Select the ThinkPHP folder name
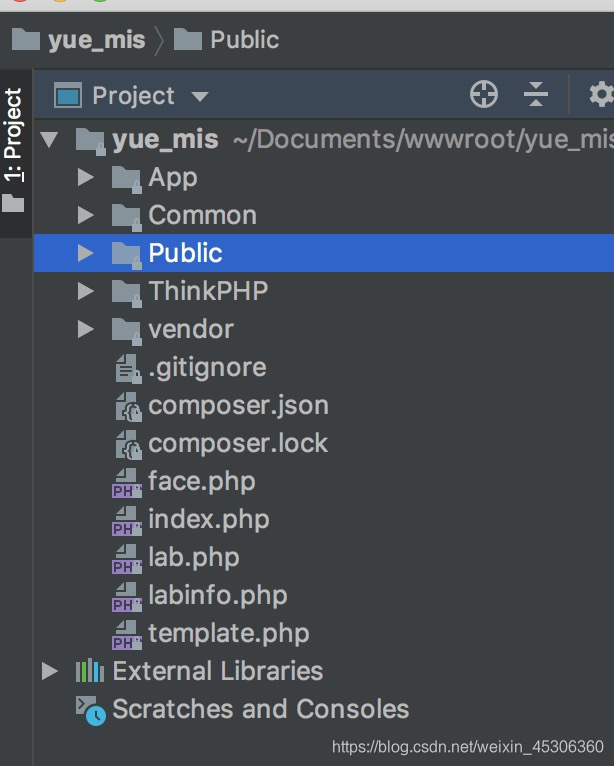The height and width of the screenshot is (766, 614). (209, 291)
